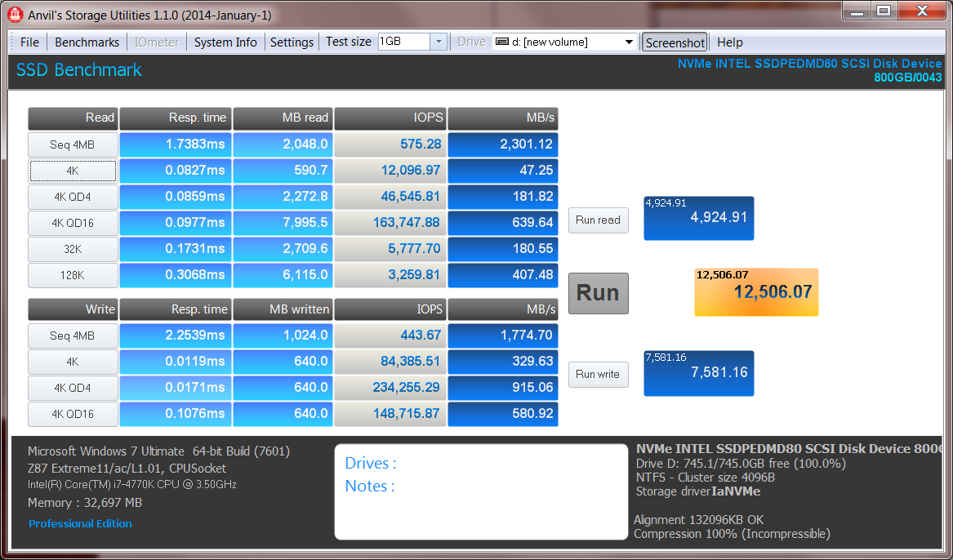
Task: Click the Anvil's Storage Utilities app icon
Action: click(x=14, y=15)
